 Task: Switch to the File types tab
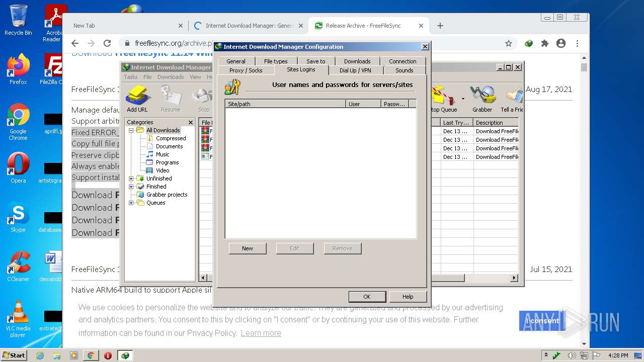point(276,61)
